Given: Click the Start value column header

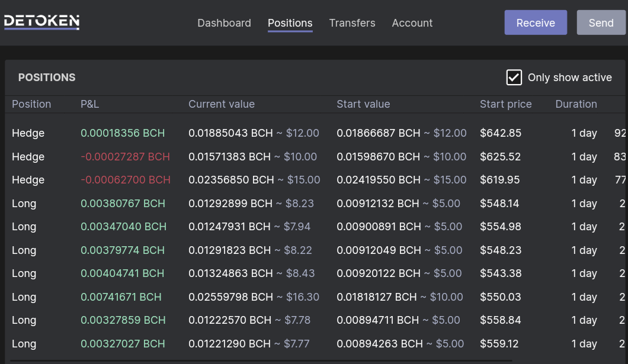Looking at the screenshot, I should [363, 104].
